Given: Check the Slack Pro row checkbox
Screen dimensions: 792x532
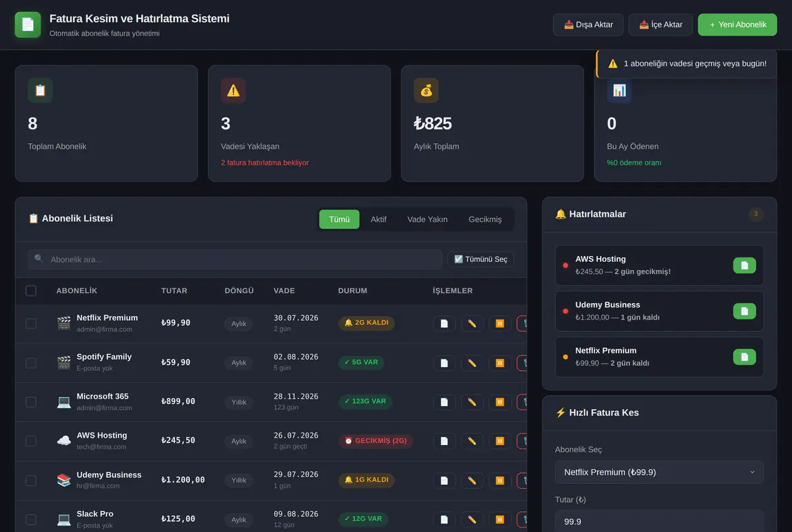Looking at the screenshot, I should [31, 519].
